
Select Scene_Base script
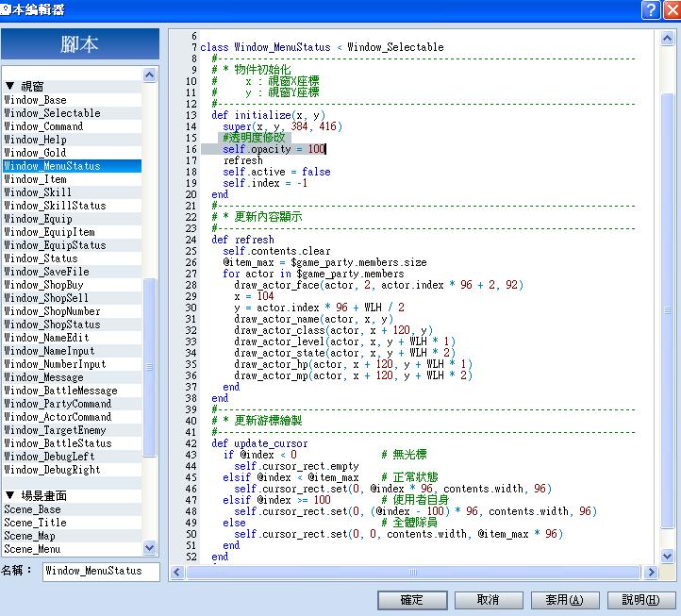point(72,509)
